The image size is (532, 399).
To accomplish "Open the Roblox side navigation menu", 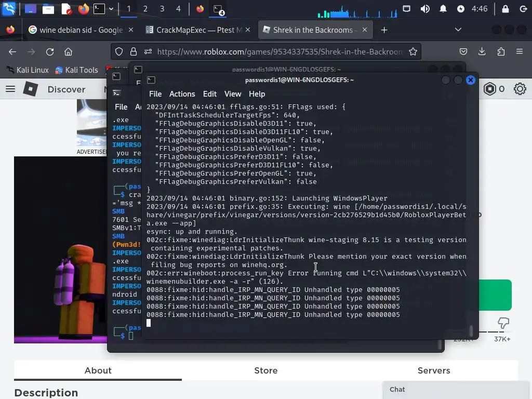I will click(10, 89).
